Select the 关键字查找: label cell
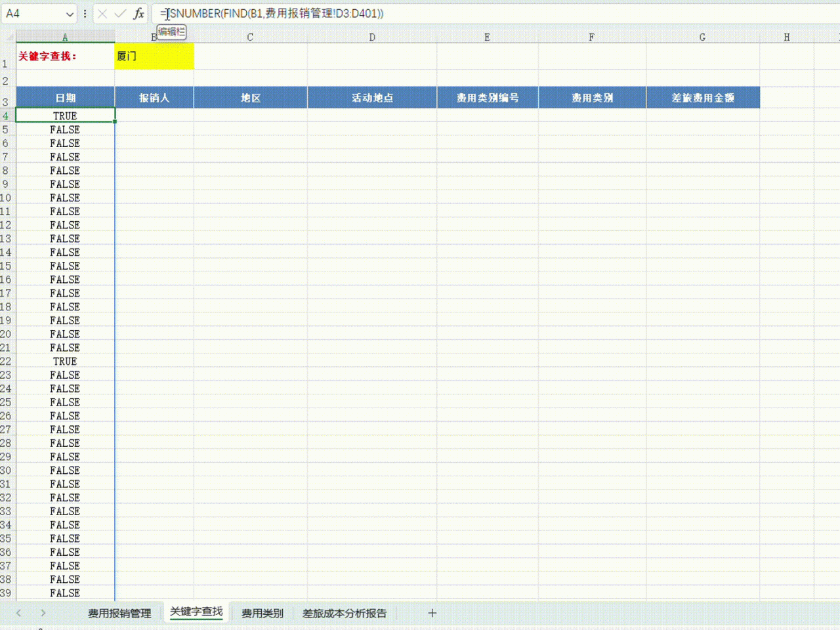The height and width of the screenshot is (630, 840). (65, 56)
